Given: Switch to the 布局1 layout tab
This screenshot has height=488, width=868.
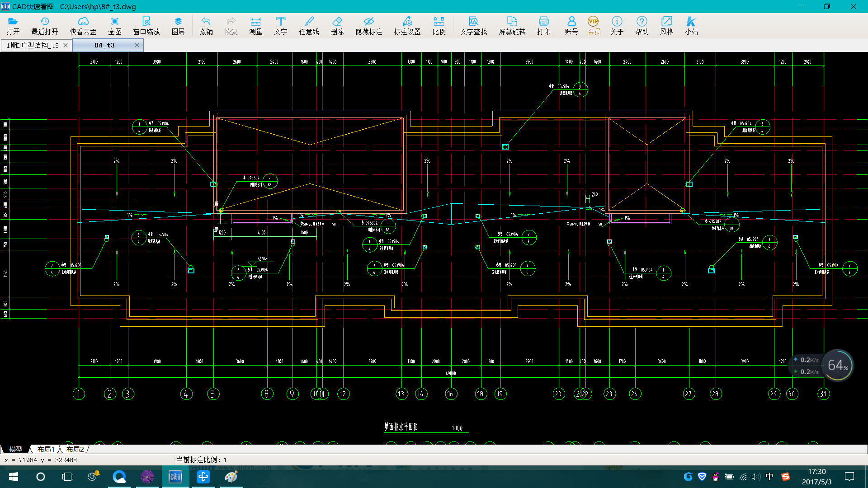Looking at the screenshot, I should (x=46, y=449).
